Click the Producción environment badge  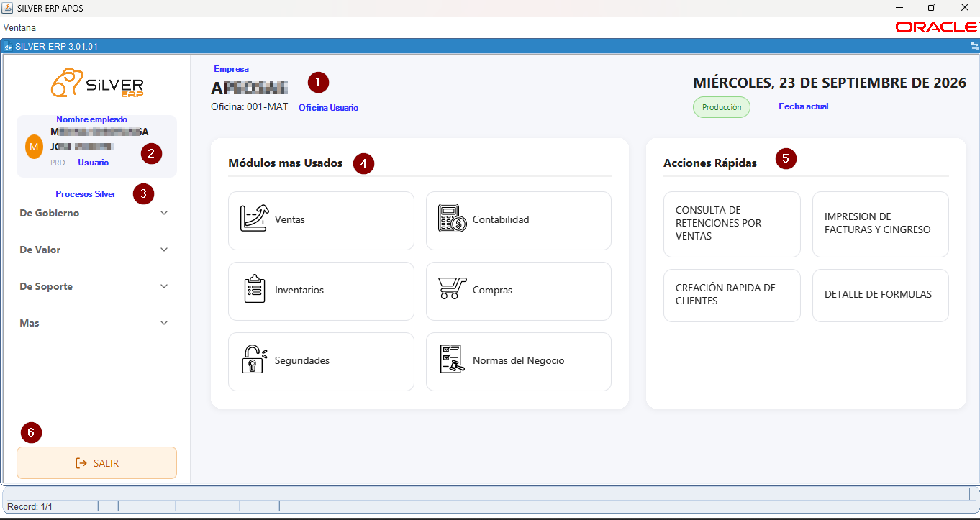tap(722, 107)
